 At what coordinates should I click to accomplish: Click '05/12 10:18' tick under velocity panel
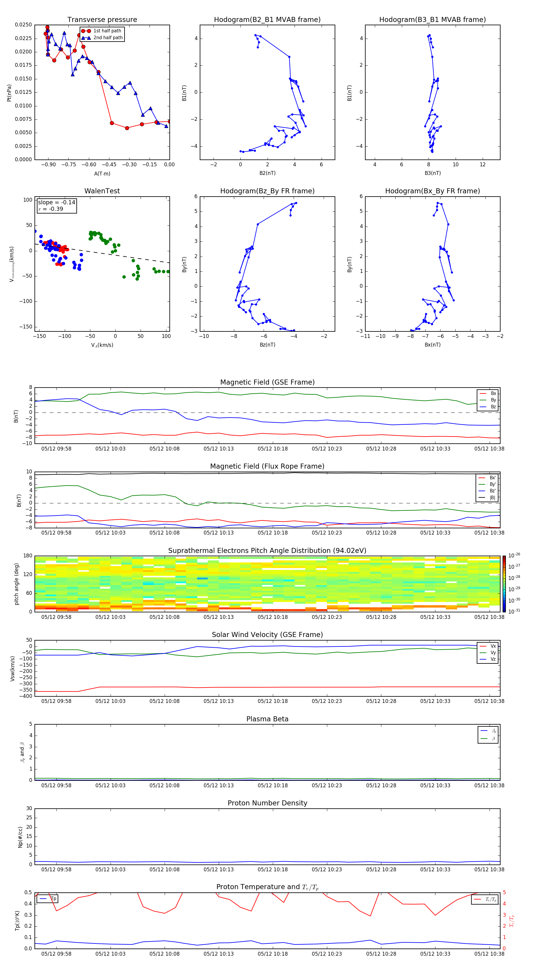coord(273,701)
